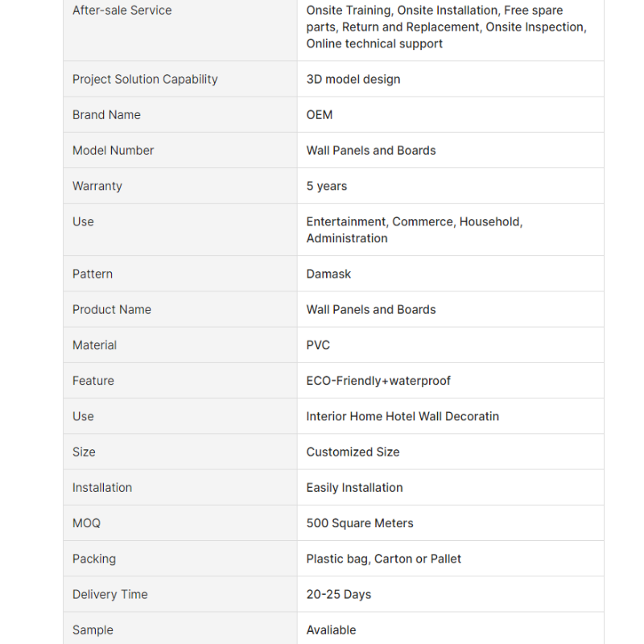Select the Damask pattern value
The image size is (644, 644).
328,274
